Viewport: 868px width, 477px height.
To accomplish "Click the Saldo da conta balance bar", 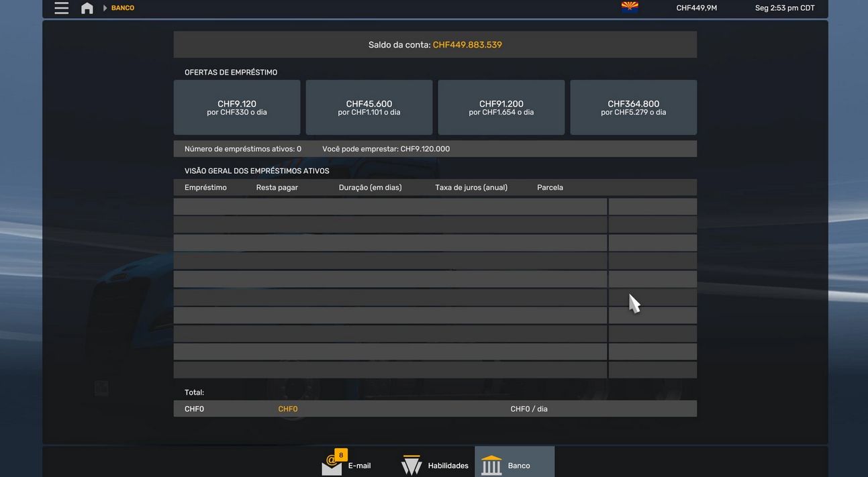I will 435,45.
